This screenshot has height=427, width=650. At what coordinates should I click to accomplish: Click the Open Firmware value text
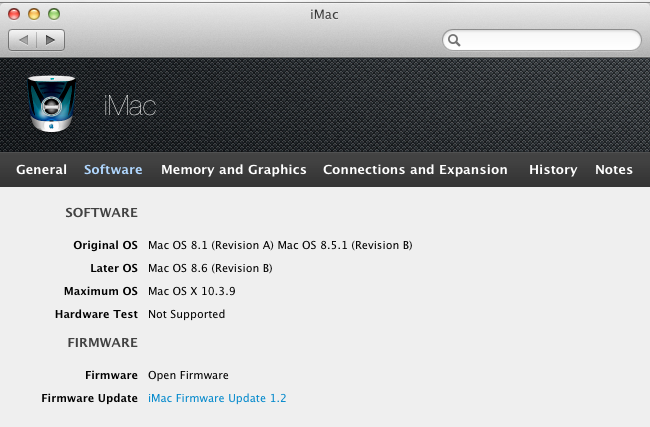click(188, 375)
